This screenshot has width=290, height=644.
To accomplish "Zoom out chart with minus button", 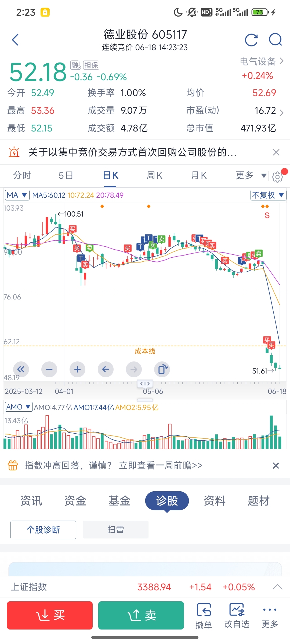I will click(49, 369).
